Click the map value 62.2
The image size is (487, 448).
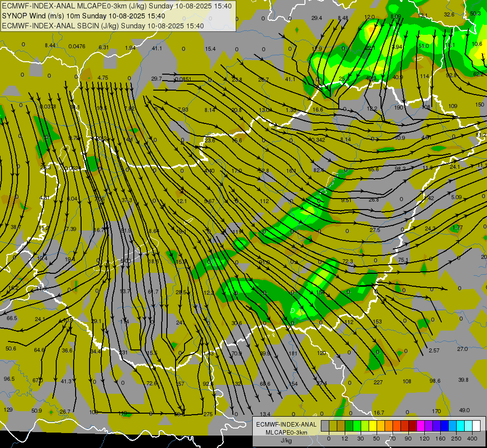tap(479, 74)
